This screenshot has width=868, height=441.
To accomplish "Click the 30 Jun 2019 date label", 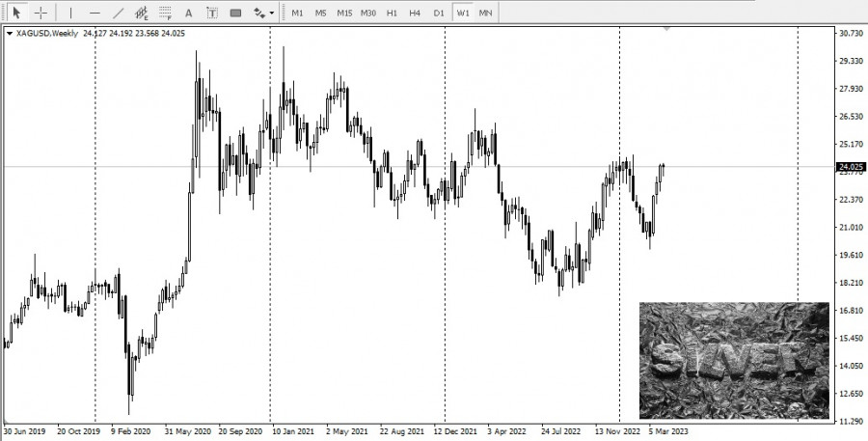I will click(25, 431).
